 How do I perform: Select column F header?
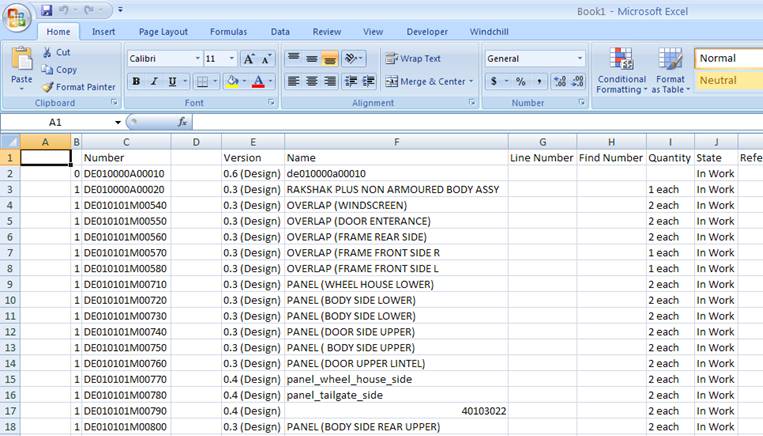396,142
